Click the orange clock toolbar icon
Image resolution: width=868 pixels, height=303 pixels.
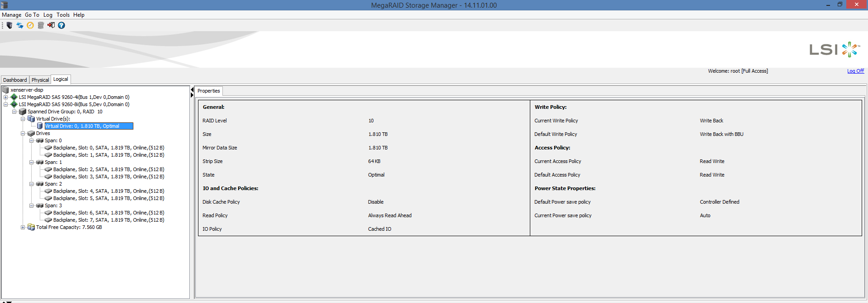pos(30,25)
